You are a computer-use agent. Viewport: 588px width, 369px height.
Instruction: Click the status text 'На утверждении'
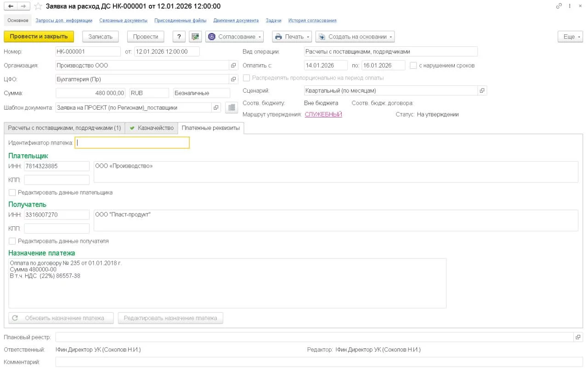coord(438,115)
